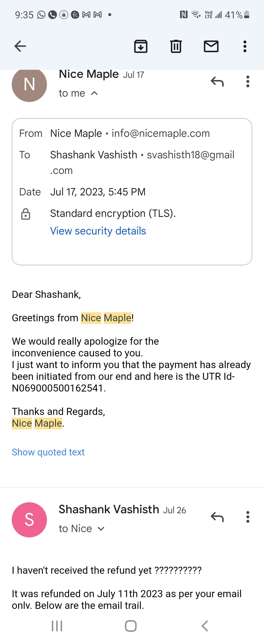Open the top toolbar overflow menu
264x644 pixels.
245,46
